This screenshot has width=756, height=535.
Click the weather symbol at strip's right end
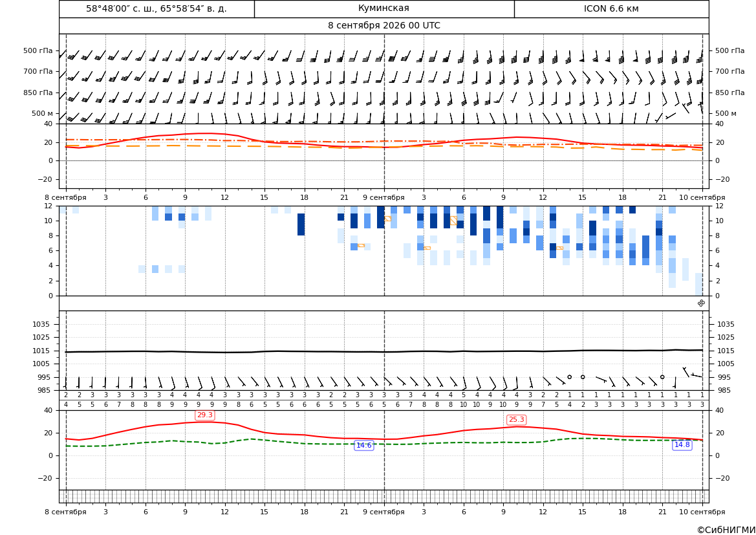pos(702,303)
